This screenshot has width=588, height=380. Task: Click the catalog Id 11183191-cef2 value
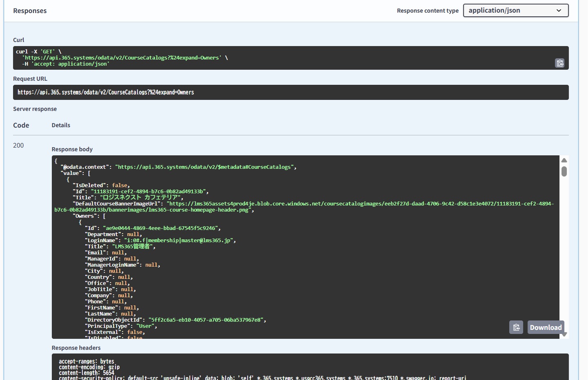pyautogui.click(x=149, y=192)
